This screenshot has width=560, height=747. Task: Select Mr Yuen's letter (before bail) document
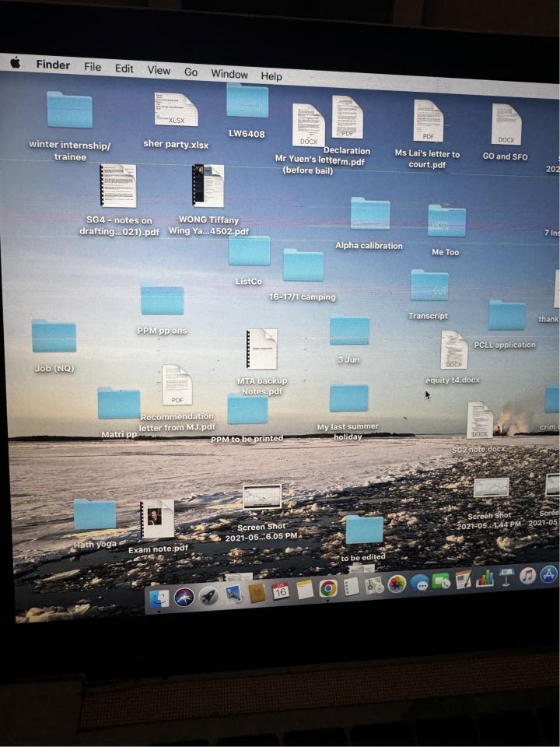click(x=309, y=124)
